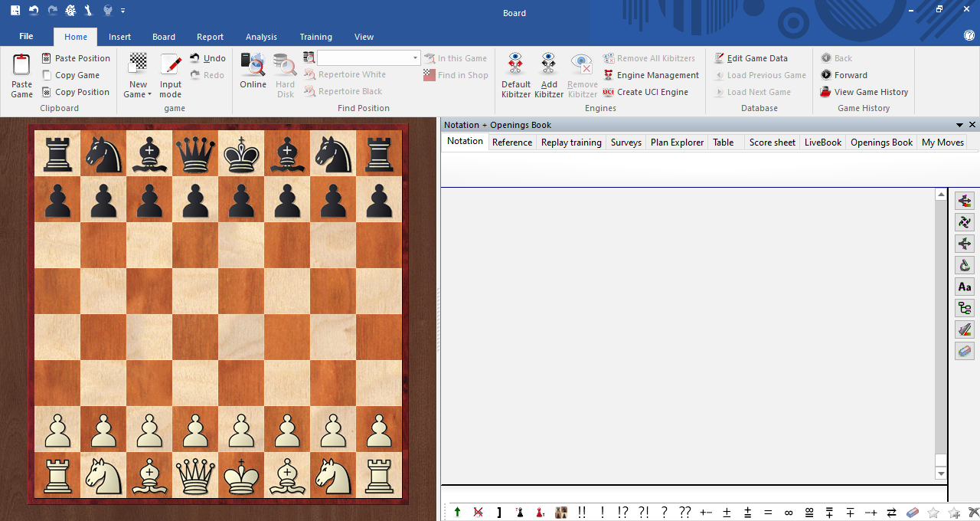Image resolution: width=980 pixels, height=521 pixels.
Task: Click the Aa text comment icon
Action: (x=965, y=287)
